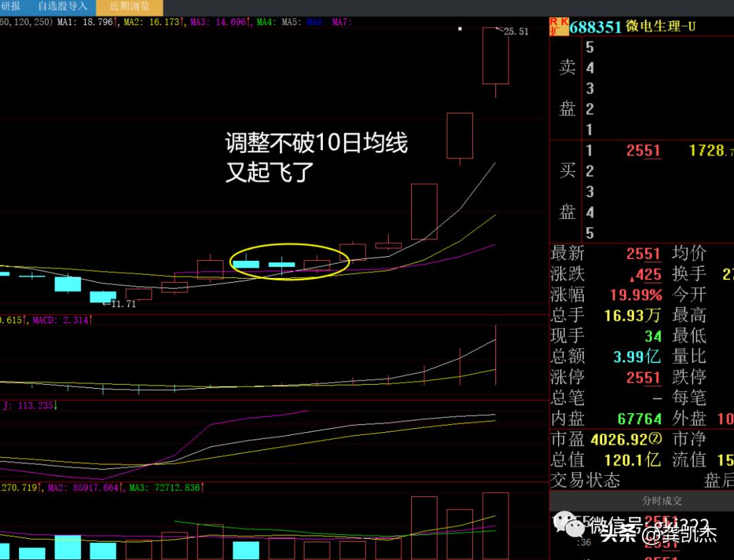Click the J: 113.235 KDJ label

(x=29, y=406)
